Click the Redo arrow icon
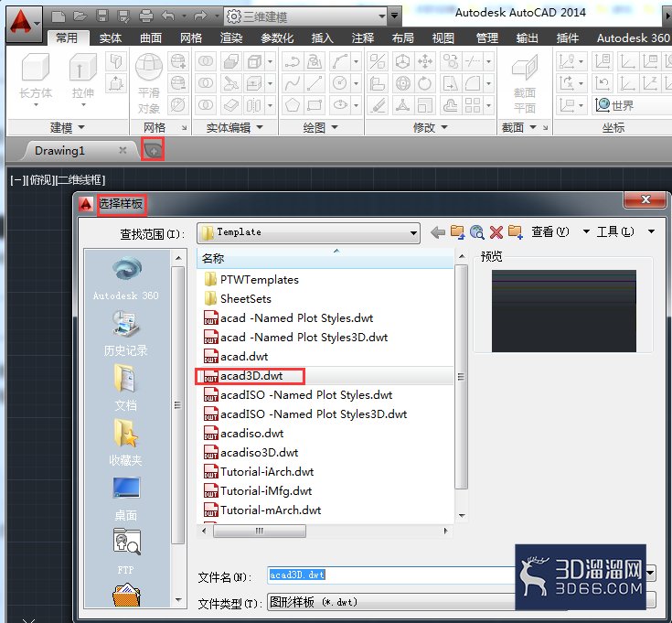Viewport: 672px width, 623px height. (200, 16)
